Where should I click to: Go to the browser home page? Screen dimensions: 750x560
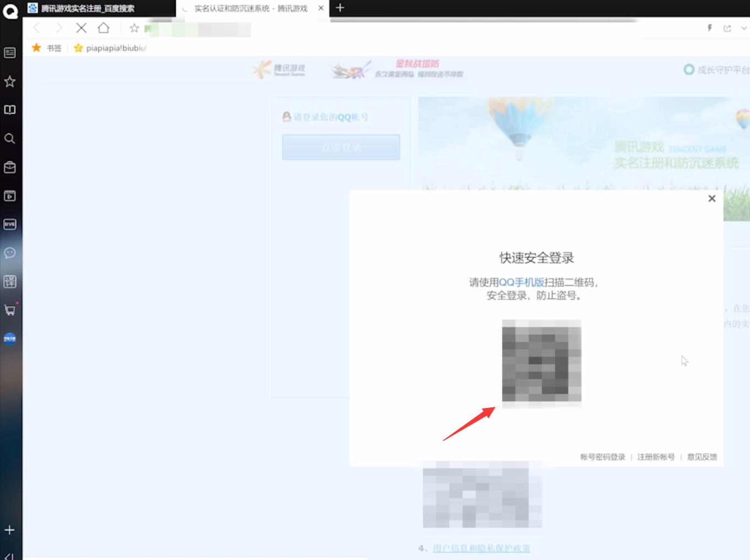(104, 28)
